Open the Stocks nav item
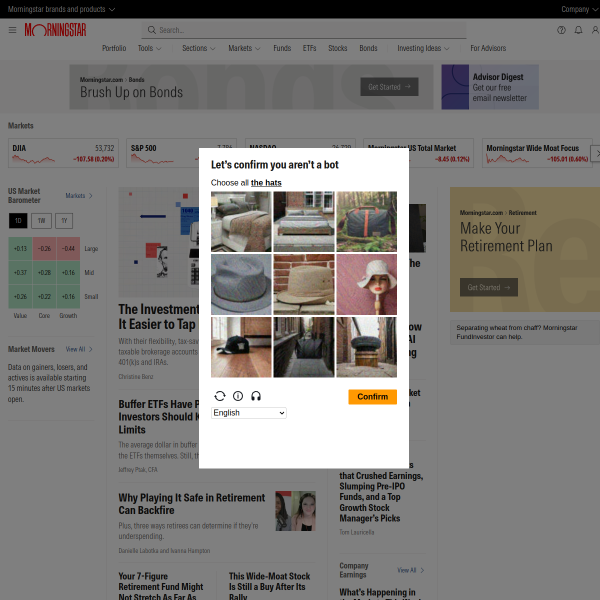 click(338, 48)
